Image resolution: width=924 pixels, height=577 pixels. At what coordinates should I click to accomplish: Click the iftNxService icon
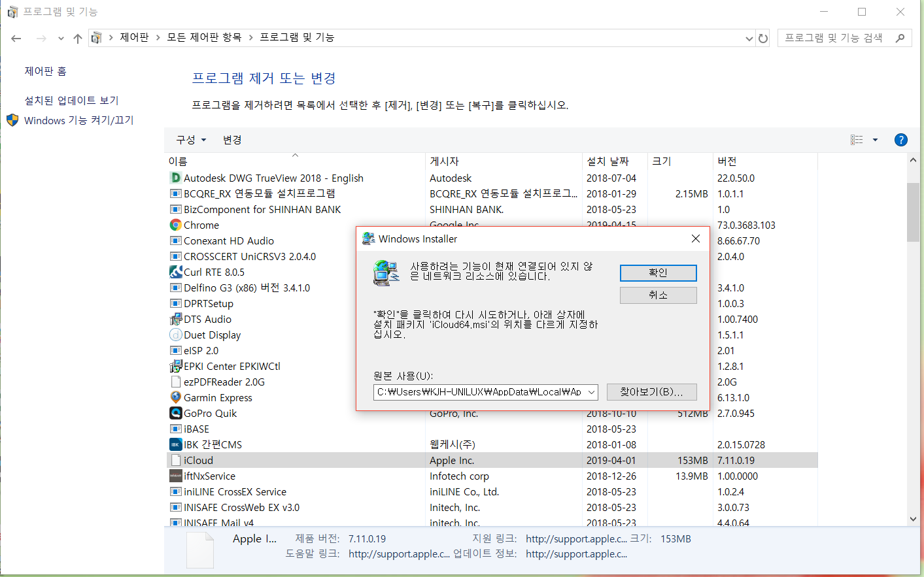[175, 476]
